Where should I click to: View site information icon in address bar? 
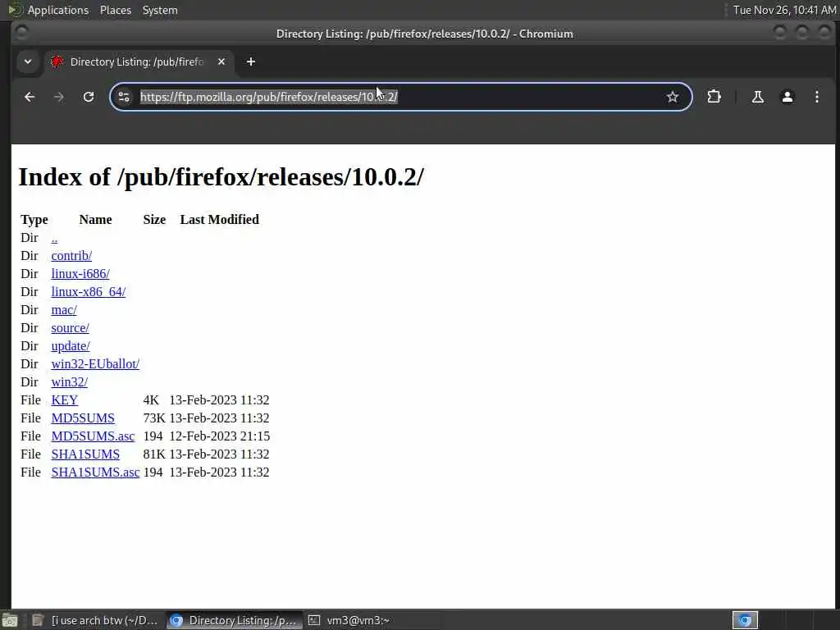tap(124, 97)
